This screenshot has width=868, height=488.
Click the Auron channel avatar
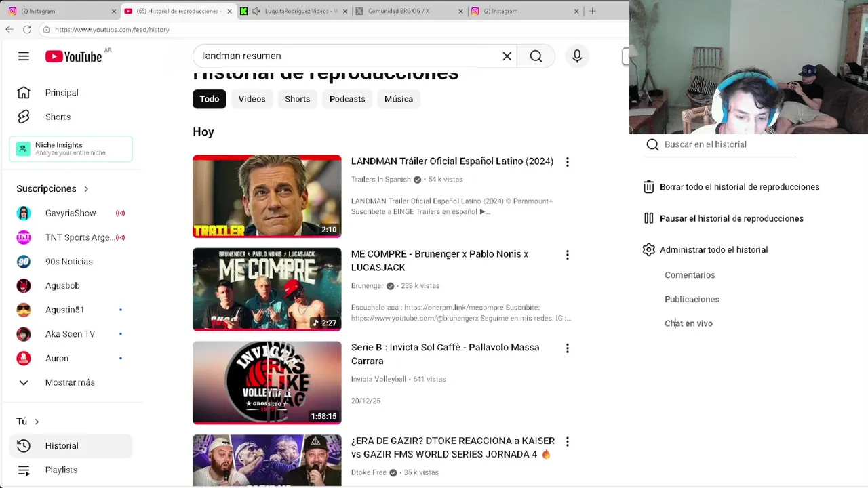[x=24, y=358]
